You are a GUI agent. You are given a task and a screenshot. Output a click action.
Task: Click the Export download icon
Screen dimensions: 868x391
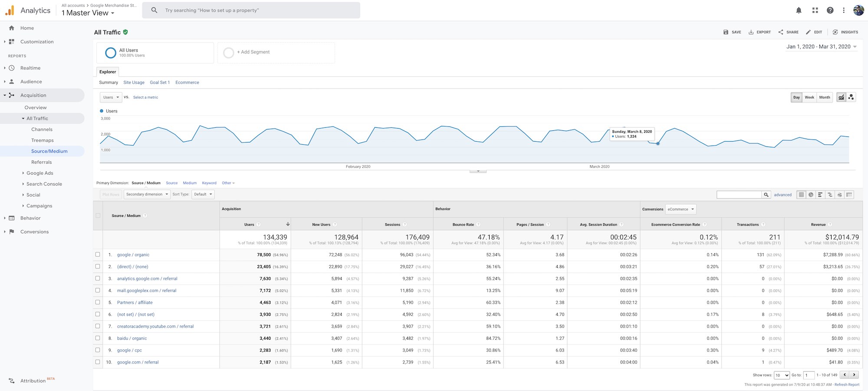(x=751, y=32)
